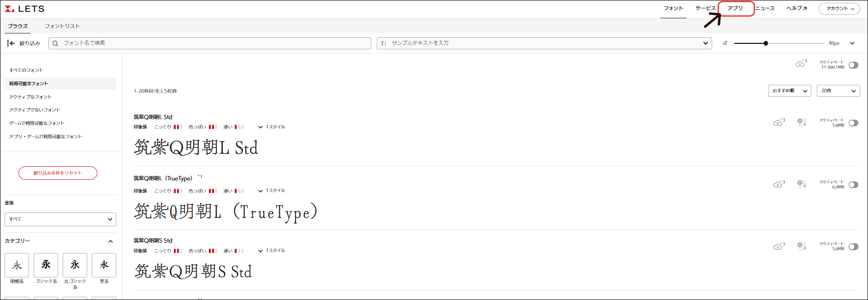Toggle activation for 筑紫Q明朝L Std
868x300 pixels.
(x=853, y=123)
